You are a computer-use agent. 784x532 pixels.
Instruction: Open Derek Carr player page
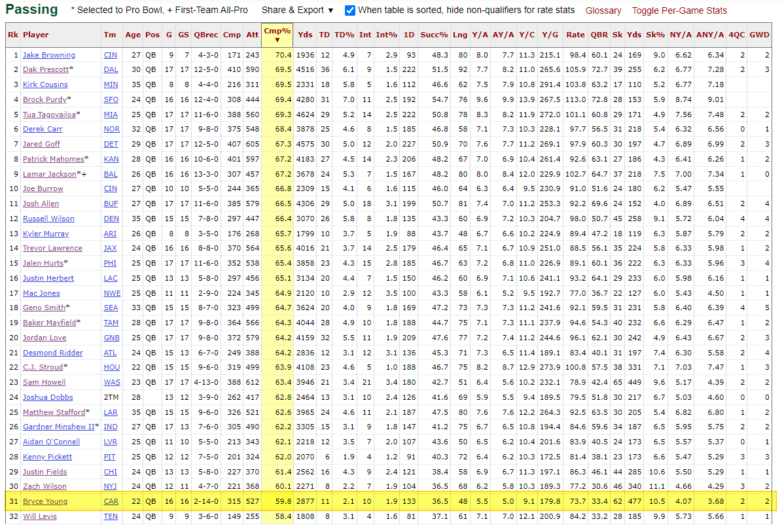pos(43,129)
